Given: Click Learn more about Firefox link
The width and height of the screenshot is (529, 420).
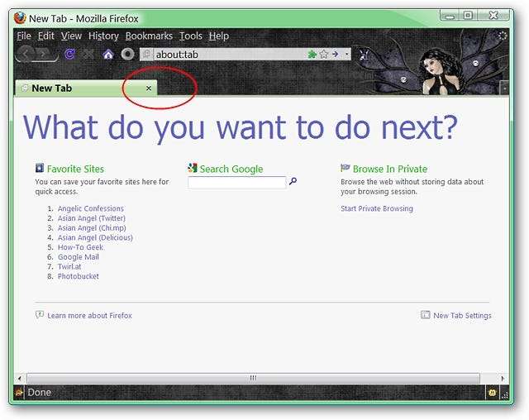Looking at the screenshot, I should (x=89, y=316).
